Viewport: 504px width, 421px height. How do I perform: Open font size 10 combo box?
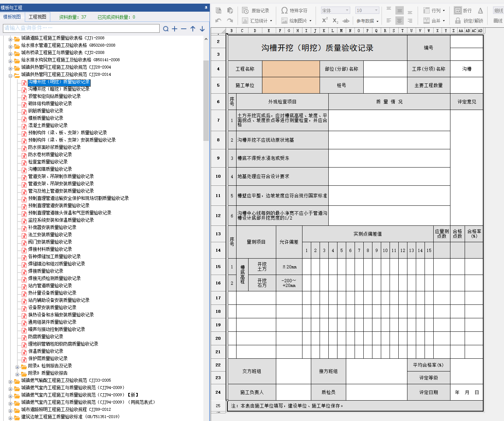[367, 11]
